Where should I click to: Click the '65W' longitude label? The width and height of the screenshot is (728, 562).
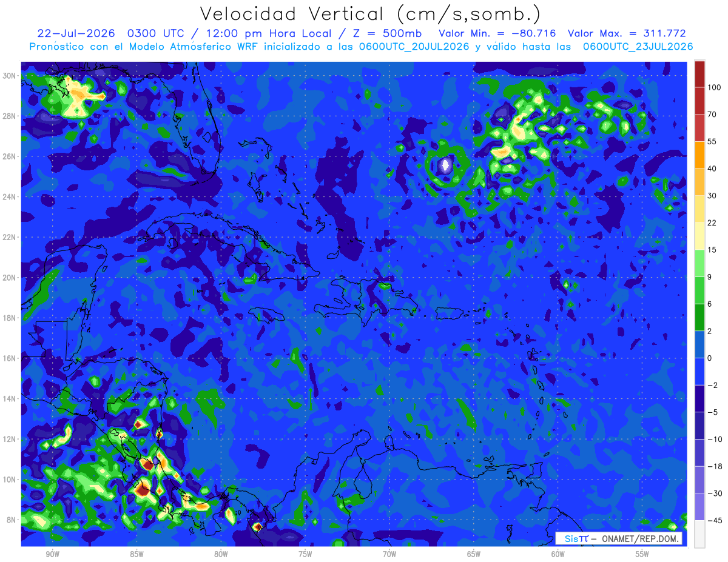474,554
